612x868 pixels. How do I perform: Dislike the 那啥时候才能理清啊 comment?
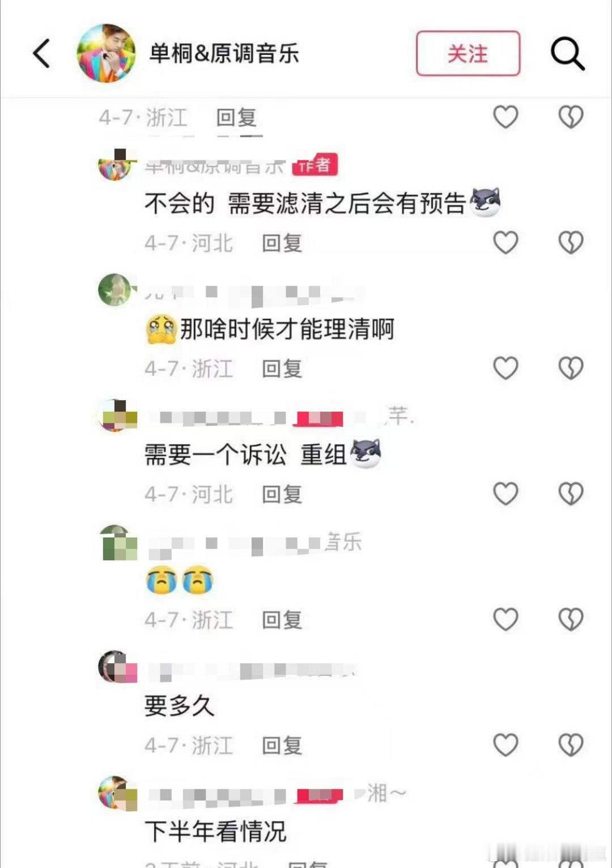click(571, 368)
